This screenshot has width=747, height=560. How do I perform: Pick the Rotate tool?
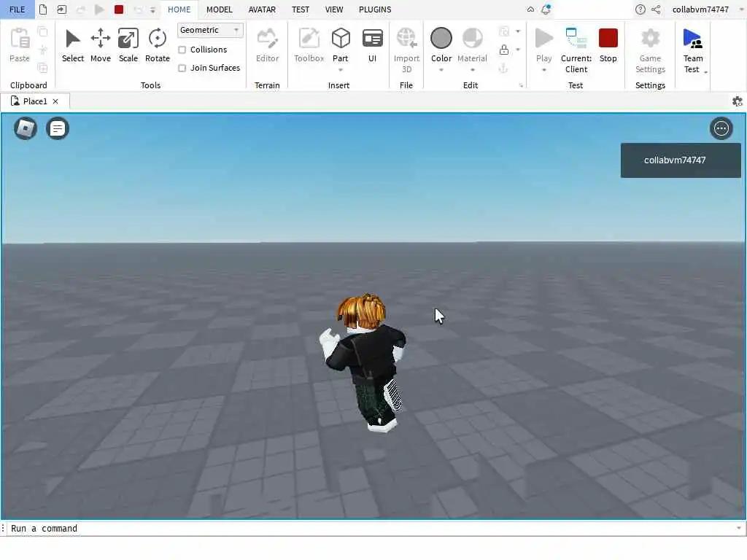pos(158,45)
